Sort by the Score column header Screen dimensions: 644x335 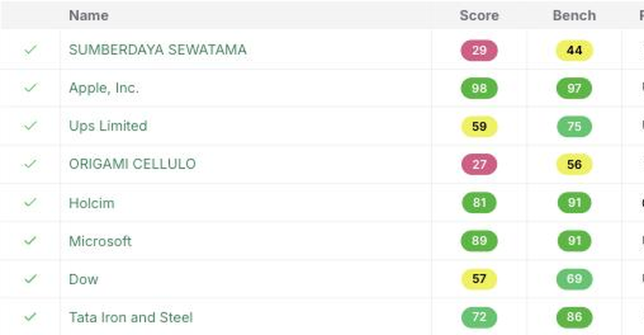point(479,16)
